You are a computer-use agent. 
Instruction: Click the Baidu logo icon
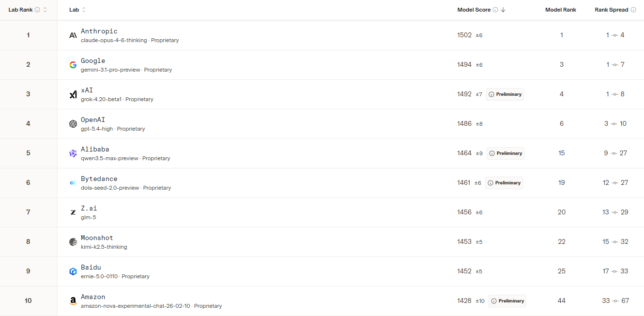click(x=73, y=271)
